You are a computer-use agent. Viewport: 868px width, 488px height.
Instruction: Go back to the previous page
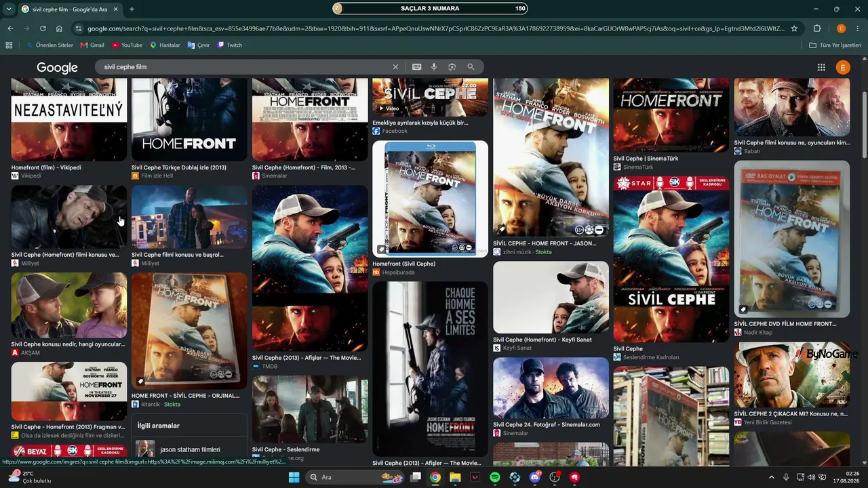10,28
